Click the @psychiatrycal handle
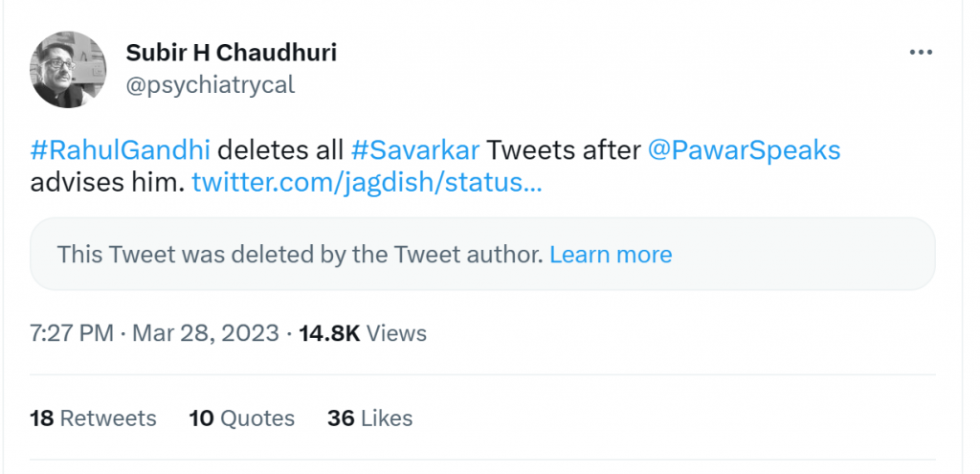Viewport: 980px width, 474px height. click(x=210, y=85)
